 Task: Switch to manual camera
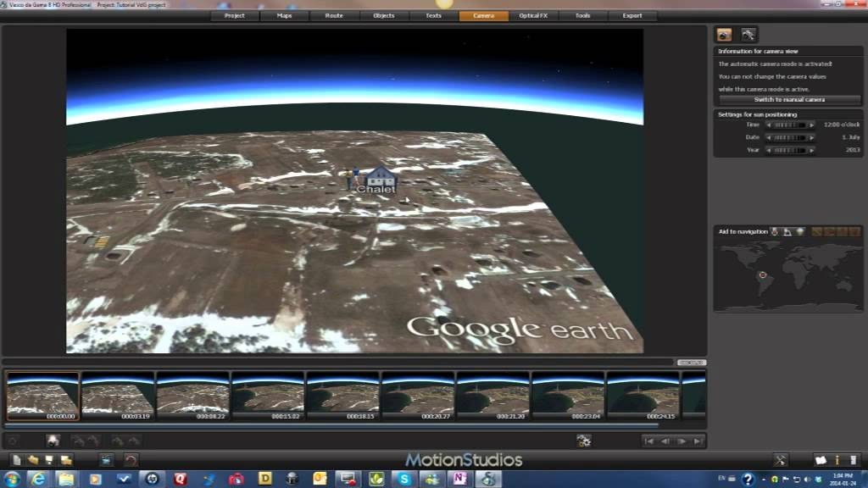point(790,100)
